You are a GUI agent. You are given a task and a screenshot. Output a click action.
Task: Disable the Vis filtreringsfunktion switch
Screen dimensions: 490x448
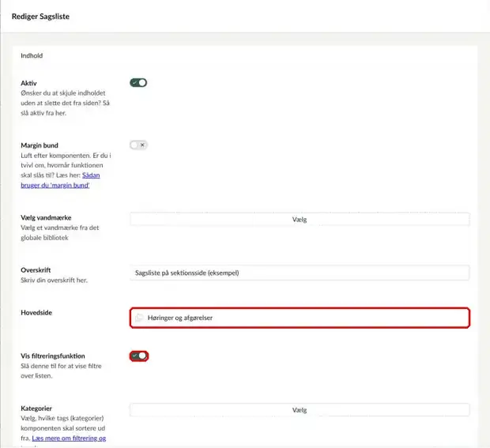[139, 356]
